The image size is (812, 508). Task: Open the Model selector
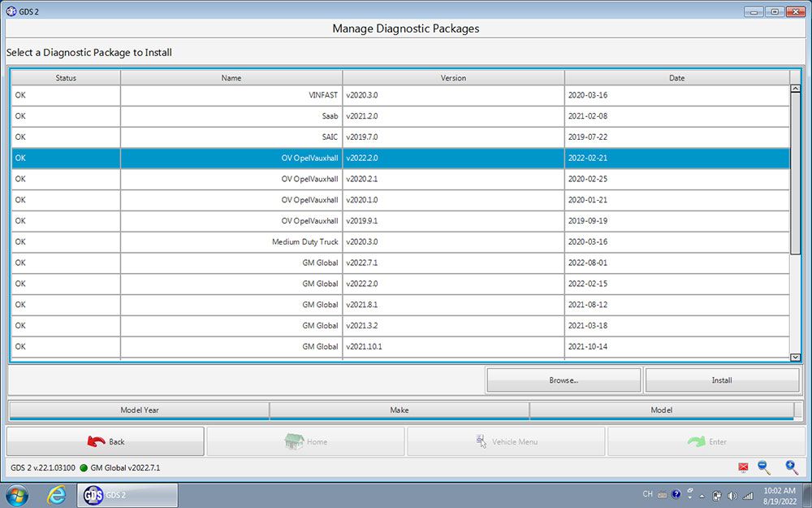tap(661, 410)
